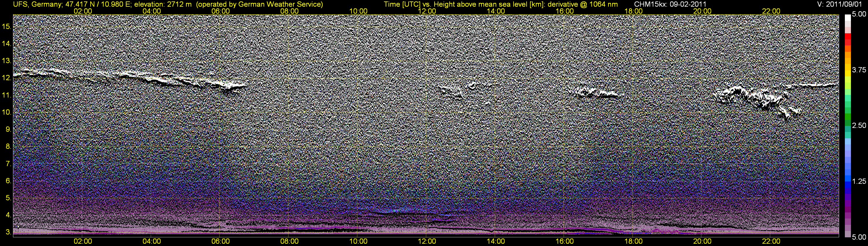Screen dimensions: 868x246
Task: Click the 'V: 2011/09/01' version label
Action: point(840,4)
